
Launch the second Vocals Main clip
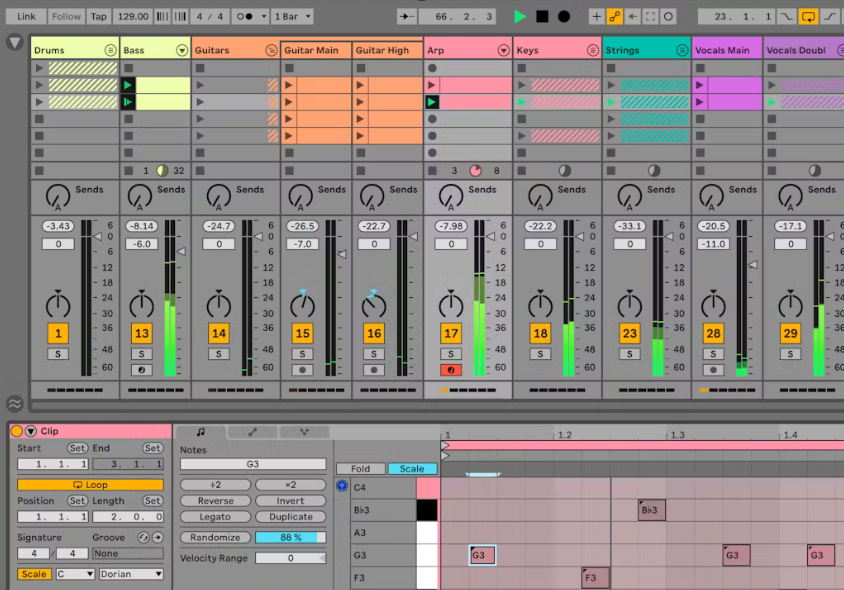point(700,102)
